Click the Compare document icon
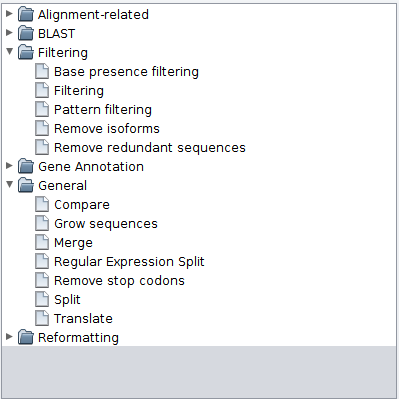The height and width of the screenshot is (399, 399). click(42, 204)
